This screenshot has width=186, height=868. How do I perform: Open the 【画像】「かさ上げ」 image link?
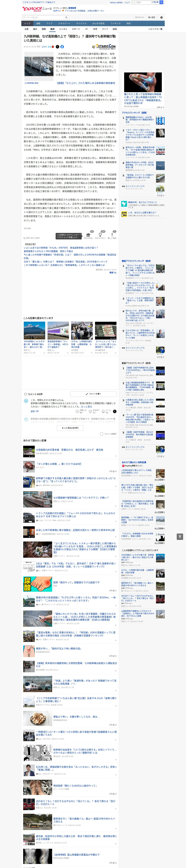[86, 83]
